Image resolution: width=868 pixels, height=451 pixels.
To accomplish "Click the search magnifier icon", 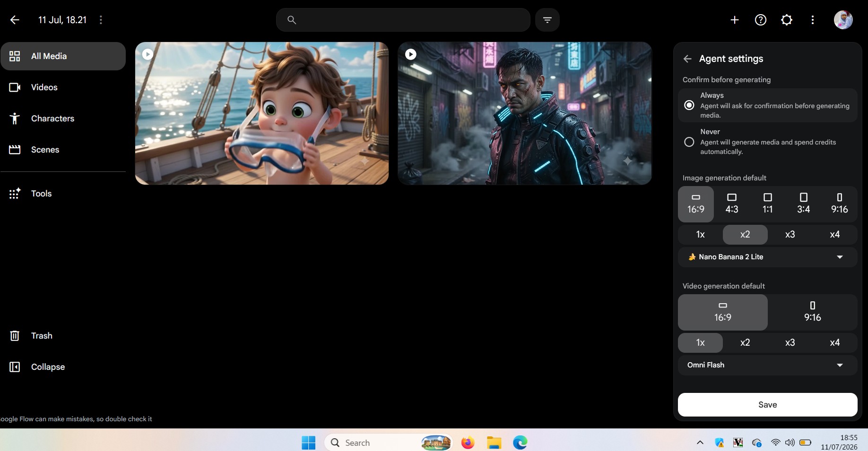I will coord(292,20).
